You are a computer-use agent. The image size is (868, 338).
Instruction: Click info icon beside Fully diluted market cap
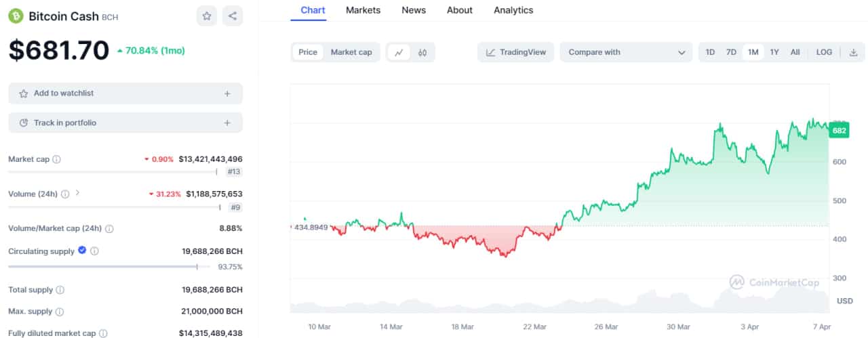pyautogui.click(x=103, y=333)
